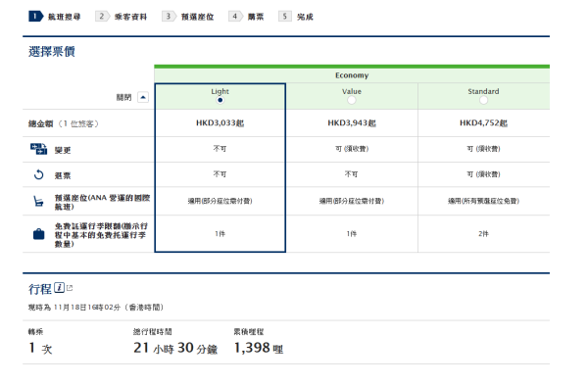
Task: Click Standard fare 退票 cell 可 (須收費)
Action: [483, 174]
